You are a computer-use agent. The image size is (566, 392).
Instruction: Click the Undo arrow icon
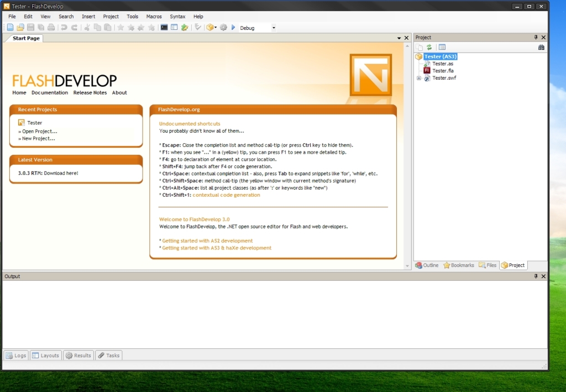64,28
